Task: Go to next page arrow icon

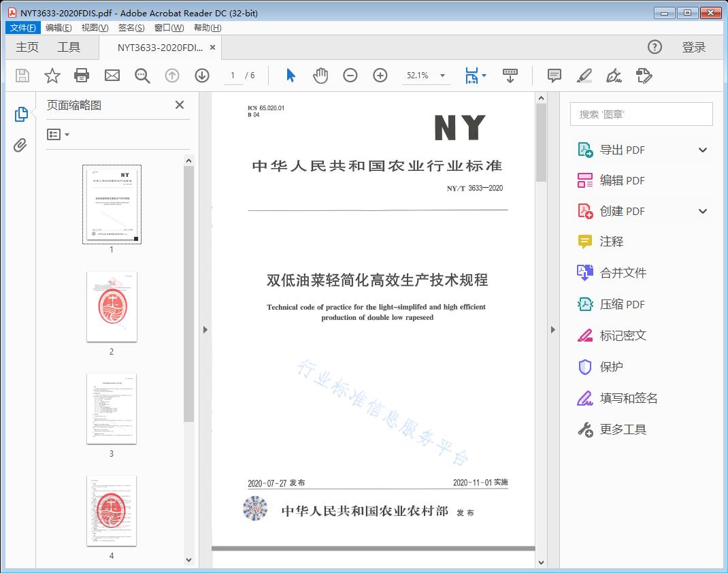Action: 202,76
